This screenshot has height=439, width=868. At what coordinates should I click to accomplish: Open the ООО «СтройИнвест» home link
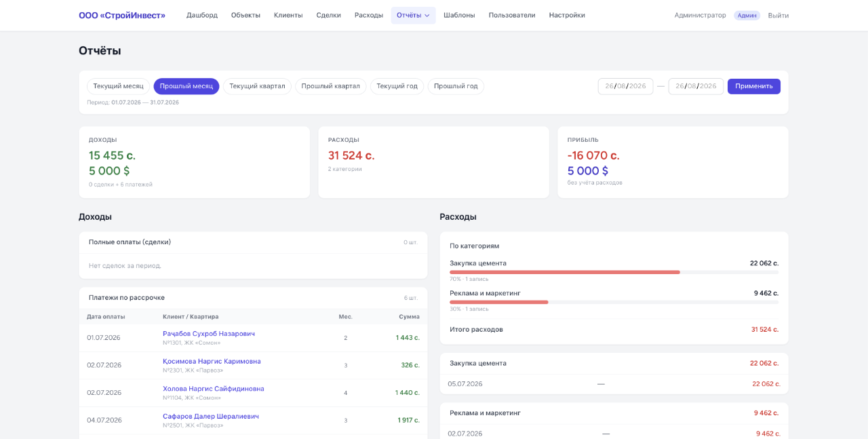coord(122,15)
